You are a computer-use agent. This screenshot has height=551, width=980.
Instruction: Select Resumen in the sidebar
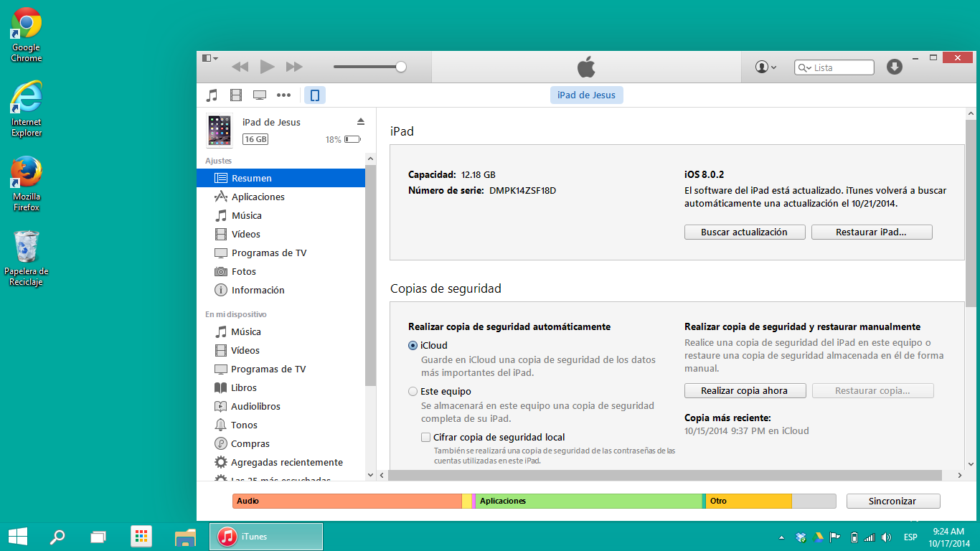pos(281,178)
